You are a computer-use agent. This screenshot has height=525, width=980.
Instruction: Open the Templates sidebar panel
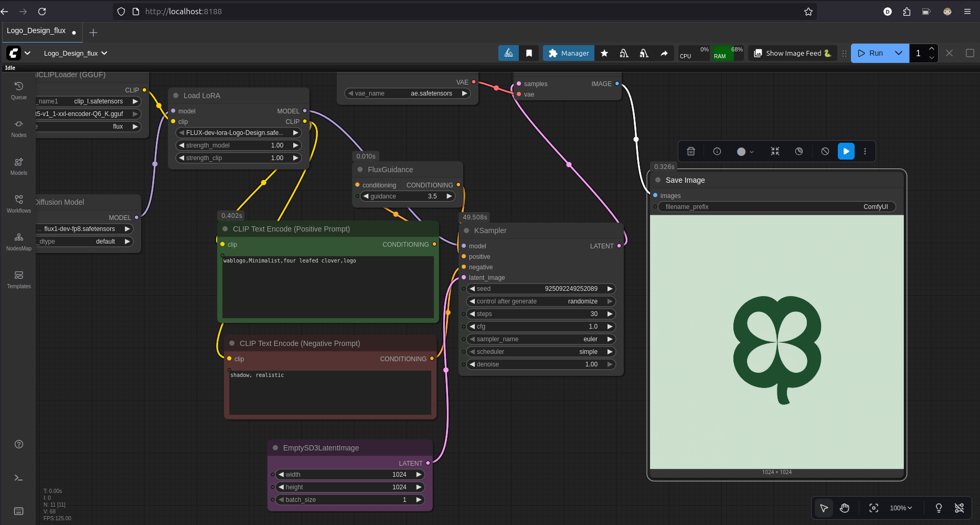point(18,278)
